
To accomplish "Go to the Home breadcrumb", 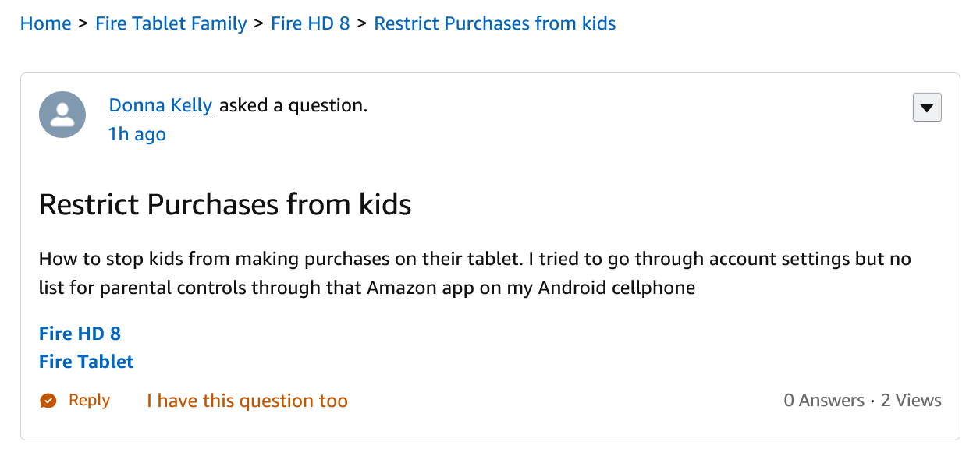I will pyautogui.click(x=45, y=23).
